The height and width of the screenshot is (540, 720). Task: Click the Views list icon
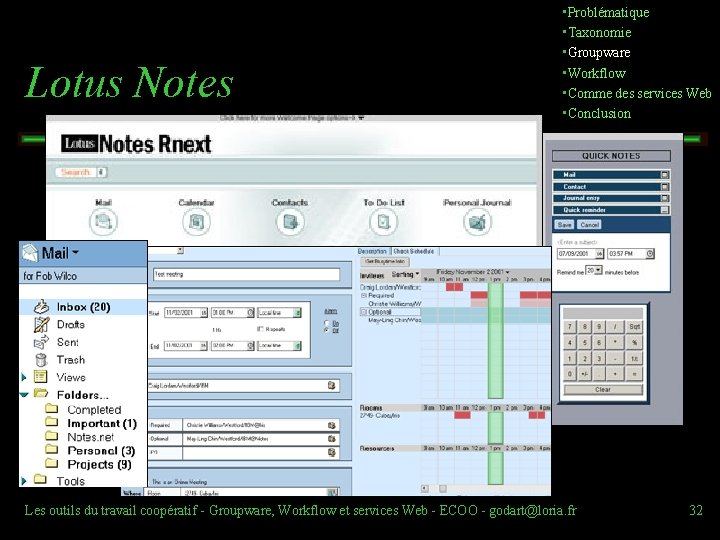(x=40, y=377)
